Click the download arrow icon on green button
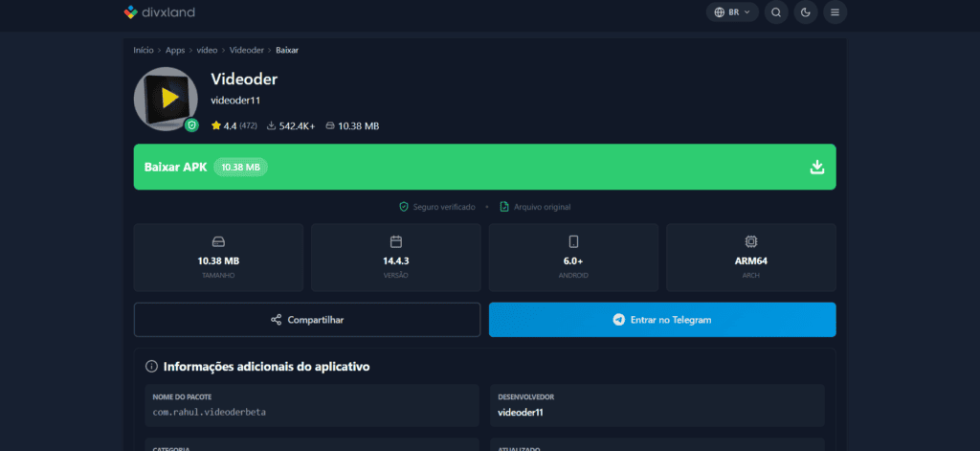Viewport: 980px width, 451px height. [x=817, y=167]
